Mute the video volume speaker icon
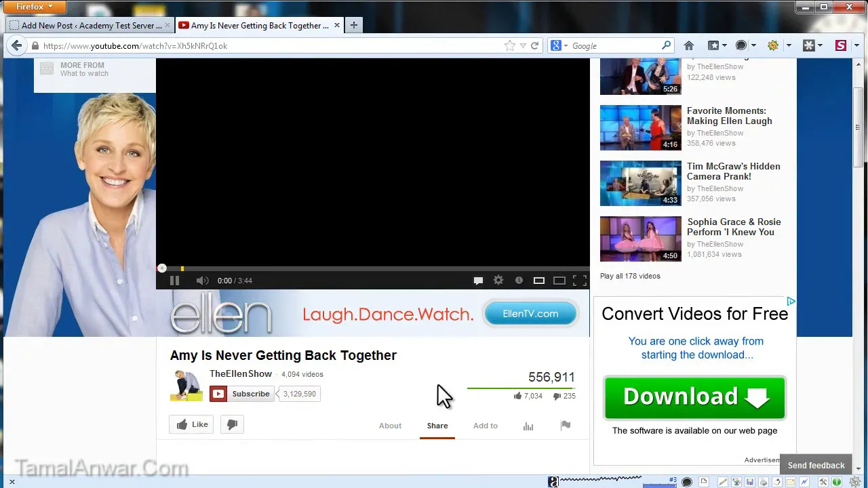The width and height of the screenshot is (868, 488). click(202, 281)
